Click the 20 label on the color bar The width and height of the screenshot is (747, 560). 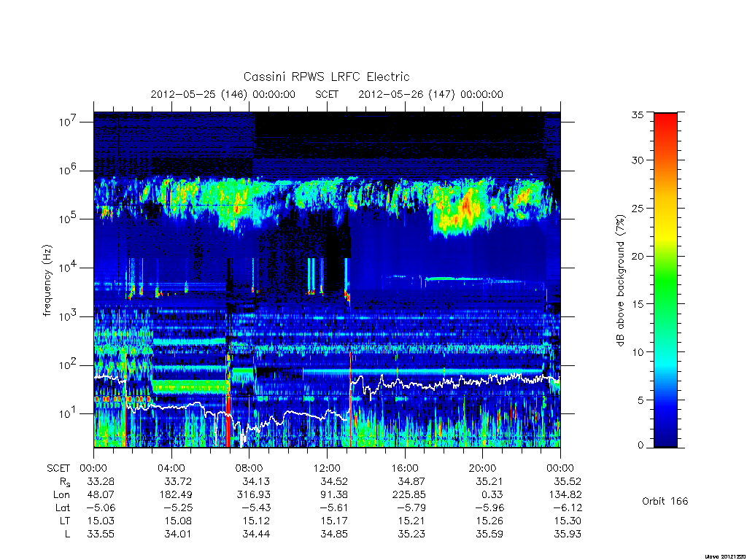click(638, 256)
